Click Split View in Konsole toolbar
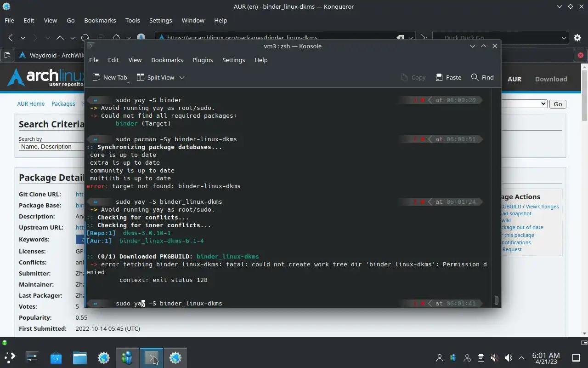The image size is (588, 368). (156, 77)
